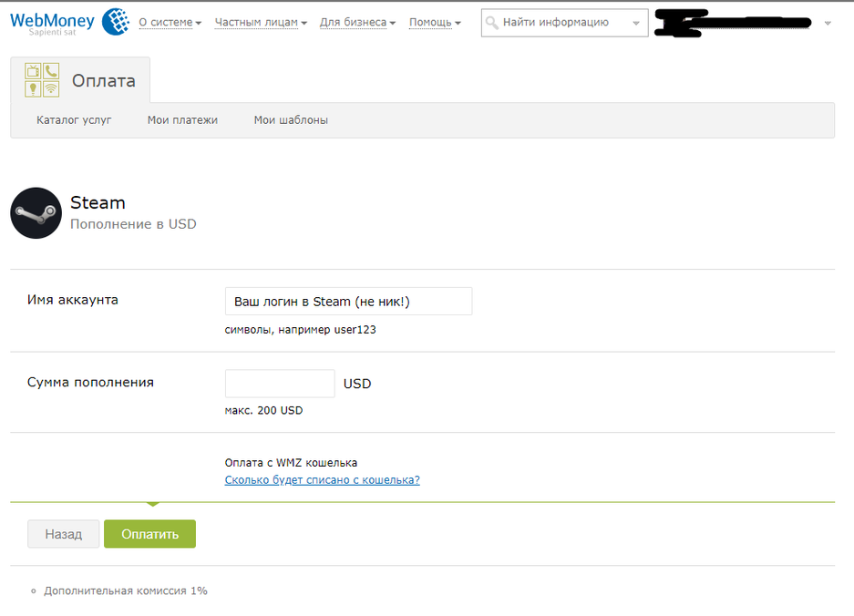Click the WebMoney Sapienti sat logo text

[x=52, y=24]
